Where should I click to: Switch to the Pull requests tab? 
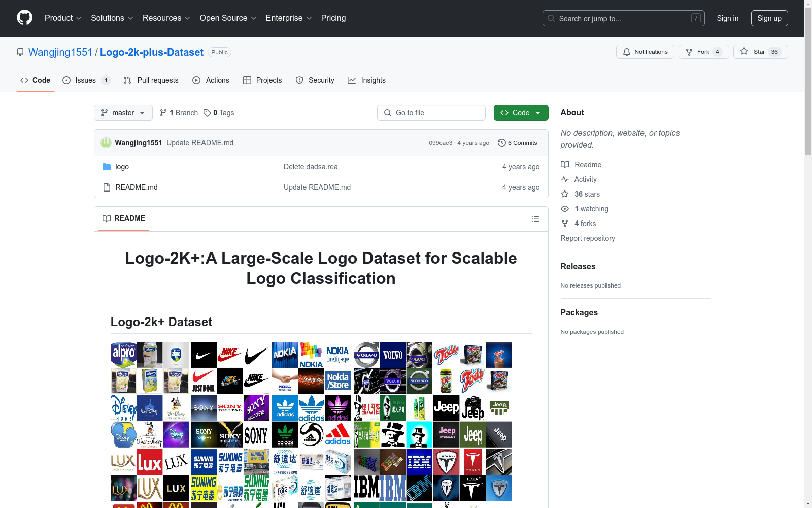[x=151, y=80]
